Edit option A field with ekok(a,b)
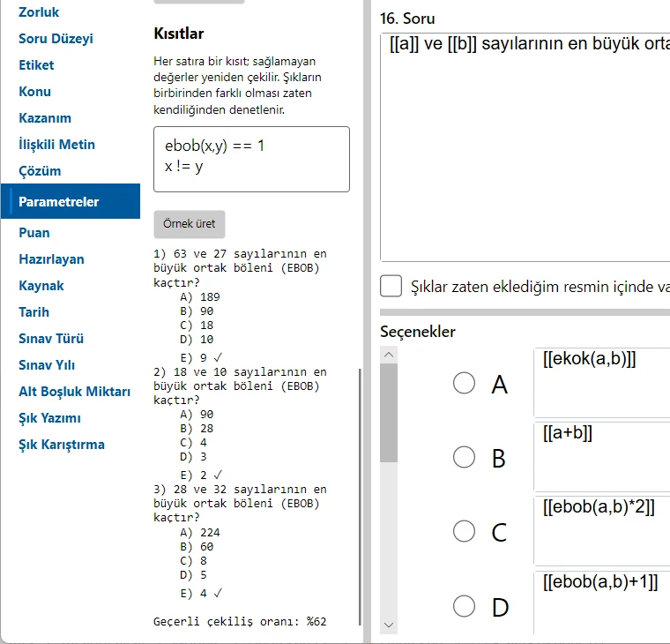 [602, 382]
